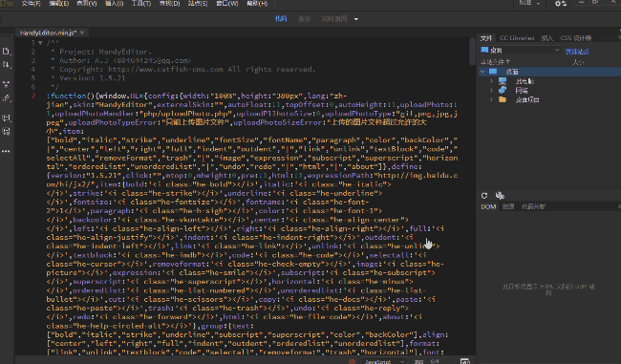Open the 文件(F) menu
This screenshot has height=364, width=621.
31,3
